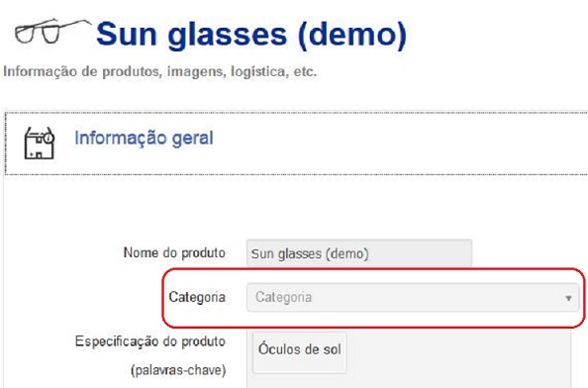Viewport: 588px width, 388px height.
Task: Focus the Nome do produto input field
Action: click(359, 253)
